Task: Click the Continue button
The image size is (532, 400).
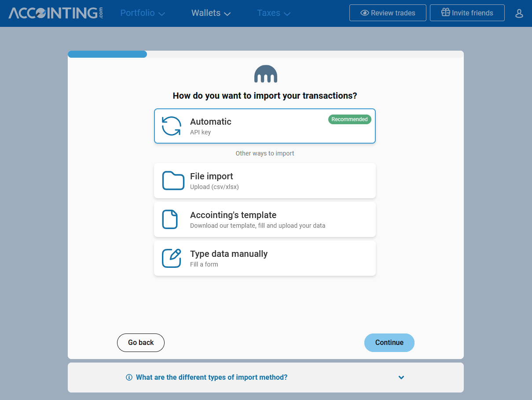Action: [389, 343]
